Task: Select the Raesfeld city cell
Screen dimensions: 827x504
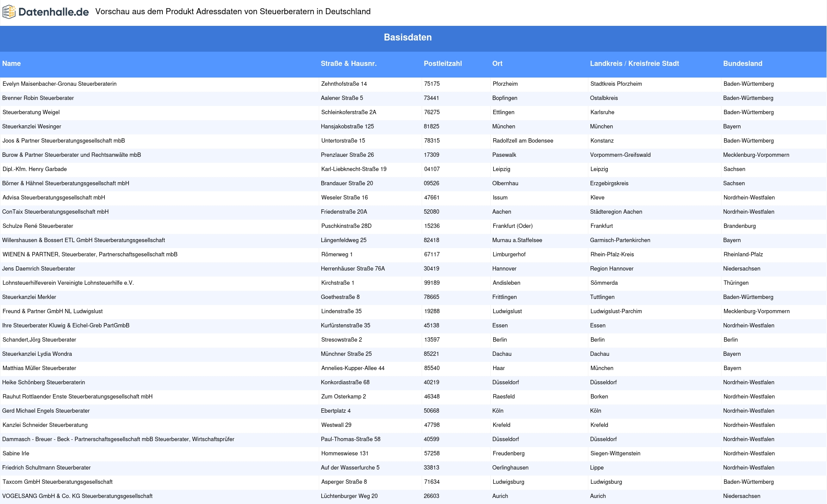Action: (504, 397)
